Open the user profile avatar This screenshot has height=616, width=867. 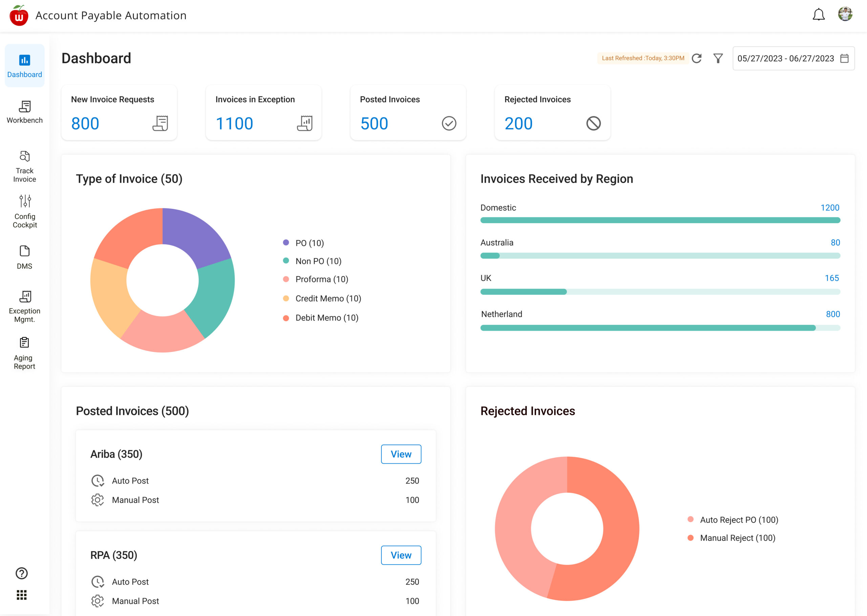[845, 15]
